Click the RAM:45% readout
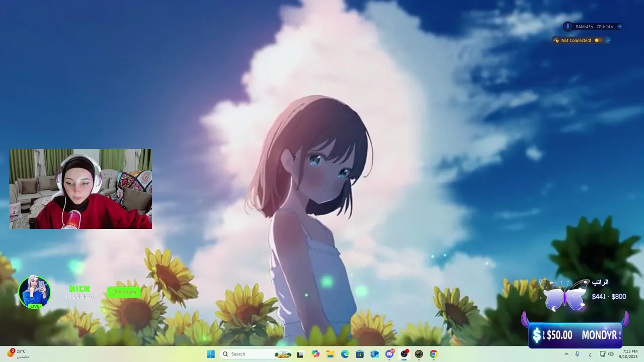Image resolution: width=644 pixels, height=362 pixels. 585,27
